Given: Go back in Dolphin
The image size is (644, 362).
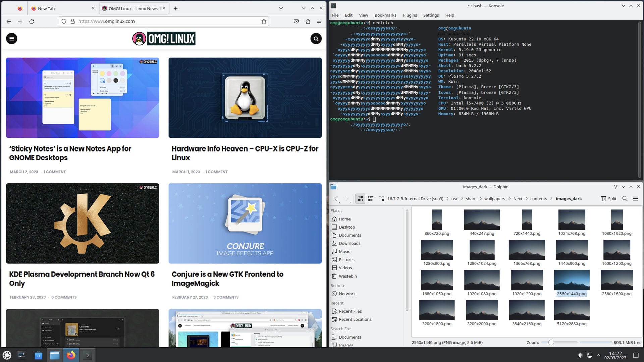Looking at the screenshot, I should click(x=336, y=199).
